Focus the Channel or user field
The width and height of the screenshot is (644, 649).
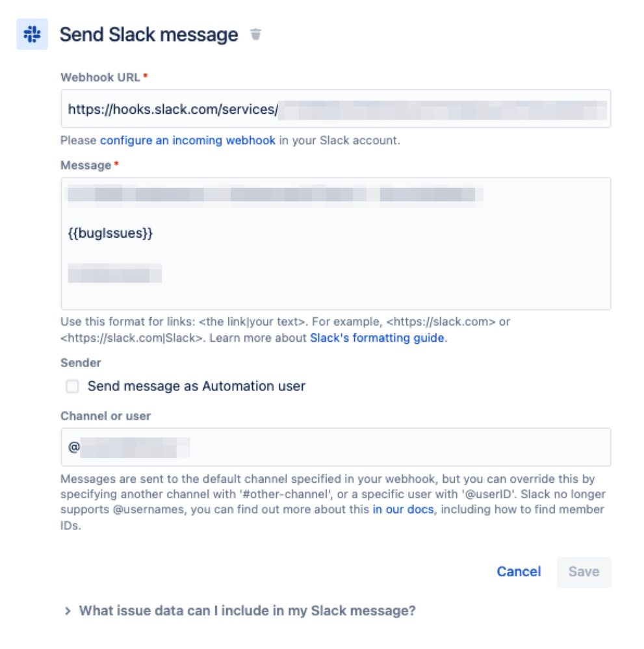[336, 447]
